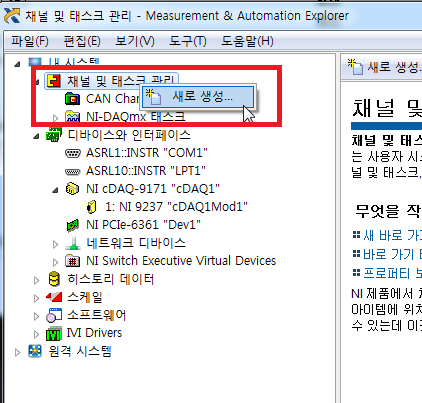Select 1: NI 9237 "cDAQ1Mod1" tree item
This screenshot has width=422, height=403.
tap(176, 207)
